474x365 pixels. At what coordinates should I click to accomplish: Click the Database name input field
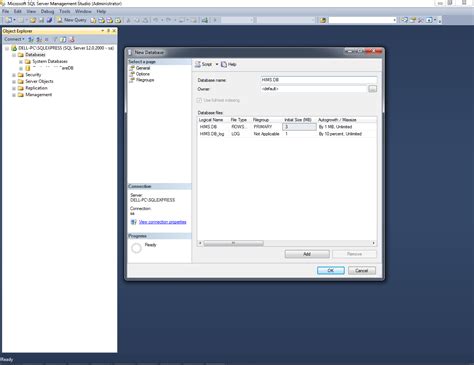319,80
